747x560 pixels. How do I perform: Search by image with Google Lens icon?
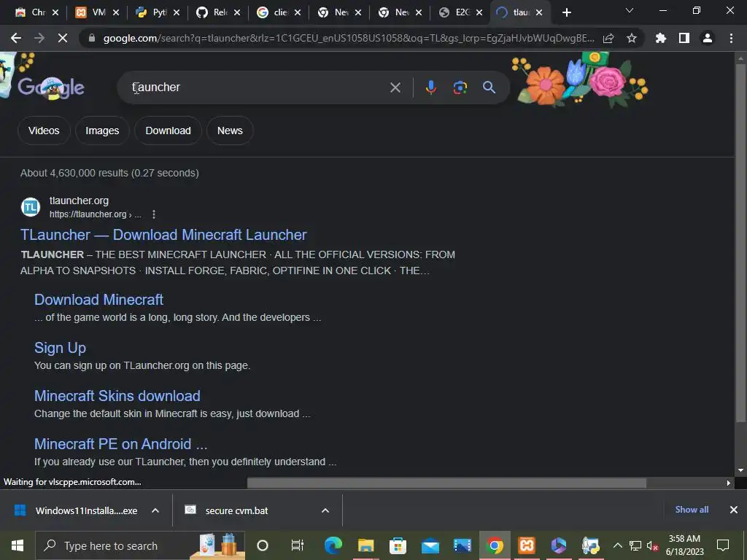[x=460, y=87]
